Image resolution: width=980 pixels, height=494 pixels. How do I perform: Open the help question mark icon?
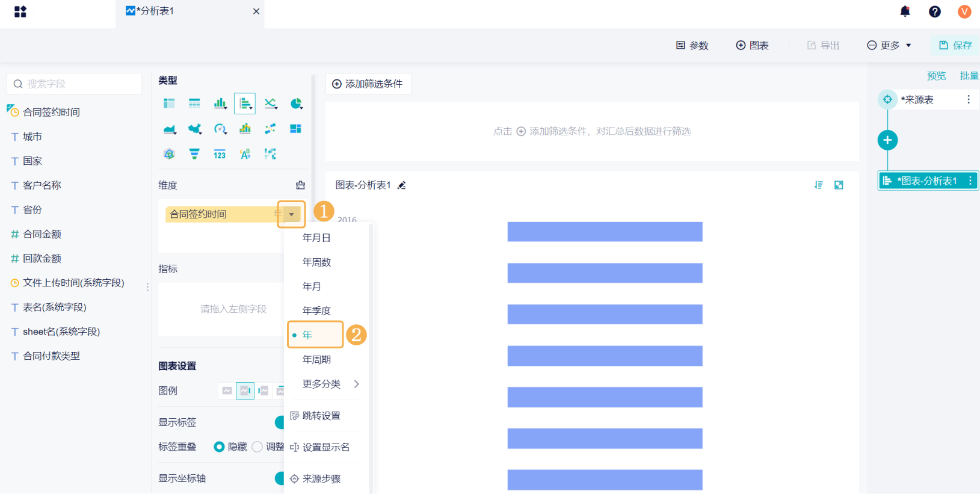(x=935, y=11)
